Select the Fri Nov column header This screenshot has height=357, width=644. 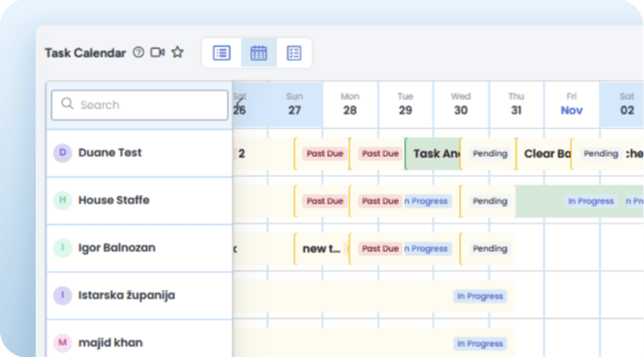572,104
